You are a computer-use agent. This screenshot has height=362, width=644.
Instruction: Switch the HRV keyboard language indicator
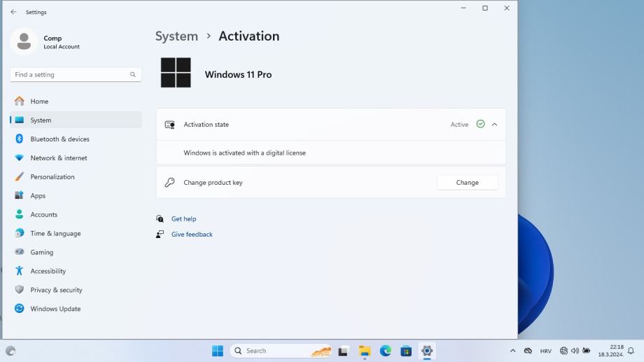[546, 351]
